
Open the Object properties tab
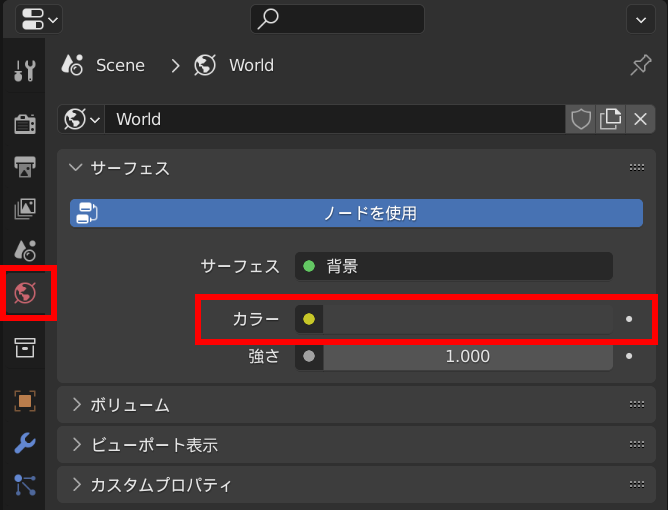[x=24, y=401]
